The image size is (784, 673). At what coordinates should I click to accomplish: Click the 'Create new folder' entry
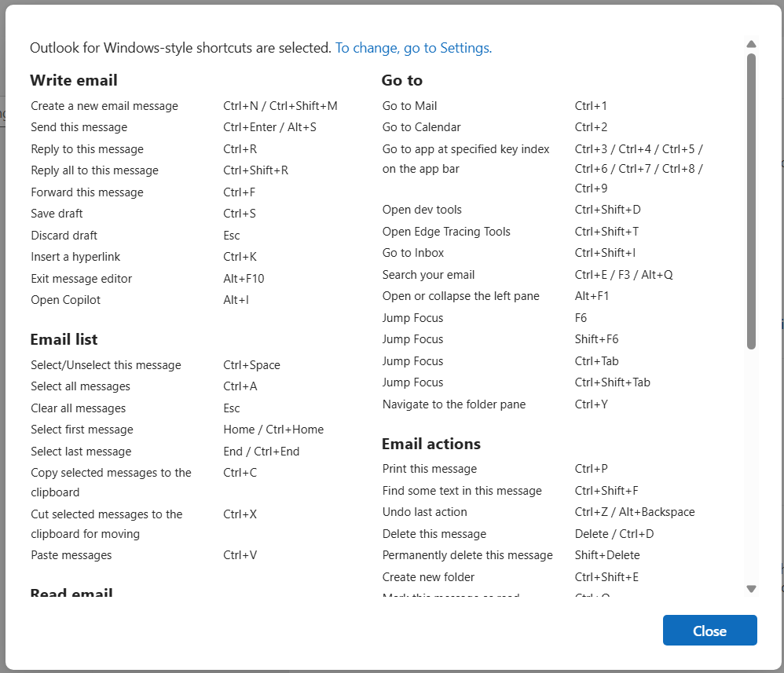[429, 577]
